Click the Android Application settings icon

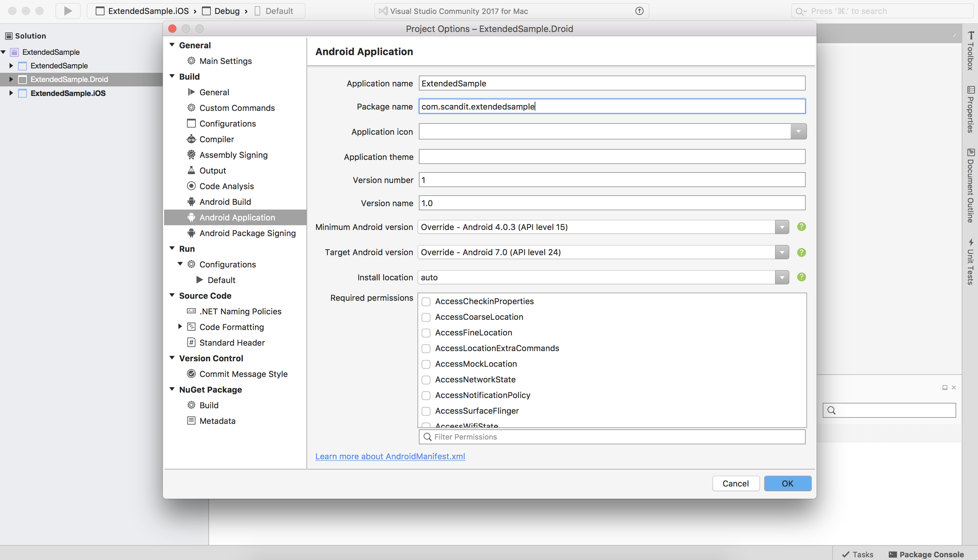click(x=191, y=217)
